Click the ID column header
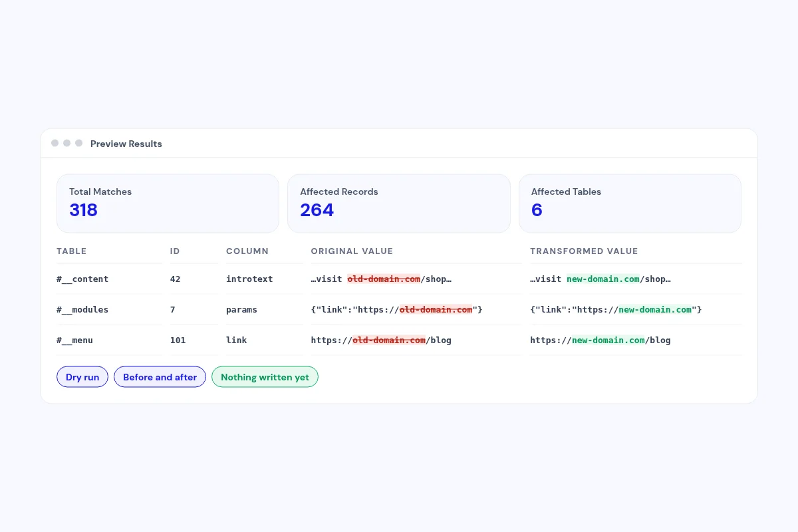This screenshot has height=532, width=798. click(x=175, y=251)
